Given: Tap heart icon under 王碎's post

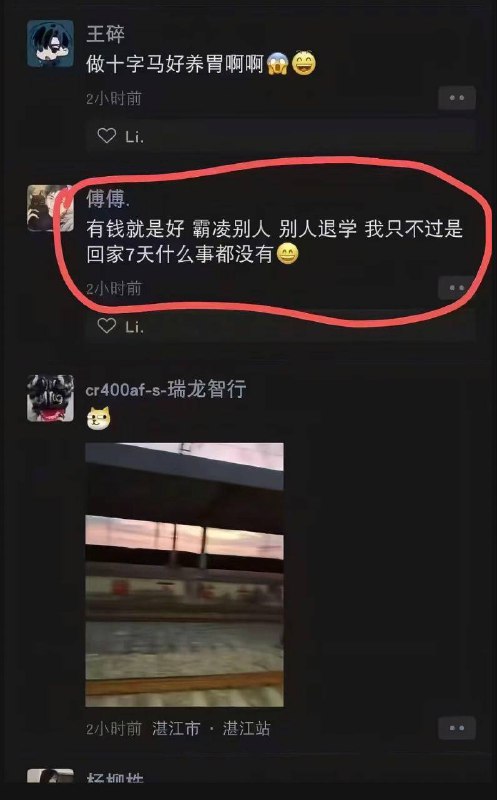Looking at the screenshot, I should 107,136.
